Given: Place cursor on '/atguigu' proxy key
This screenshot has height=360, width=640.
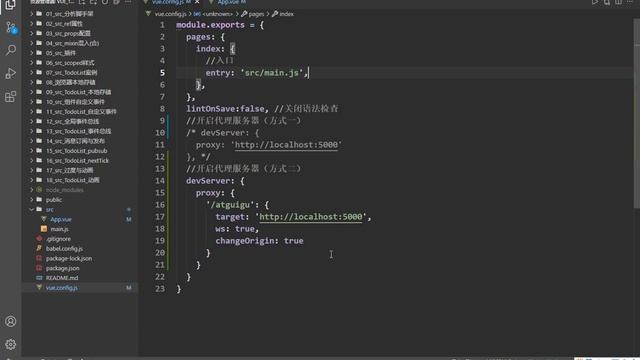Looking at the screenshot, I should 231,205.
